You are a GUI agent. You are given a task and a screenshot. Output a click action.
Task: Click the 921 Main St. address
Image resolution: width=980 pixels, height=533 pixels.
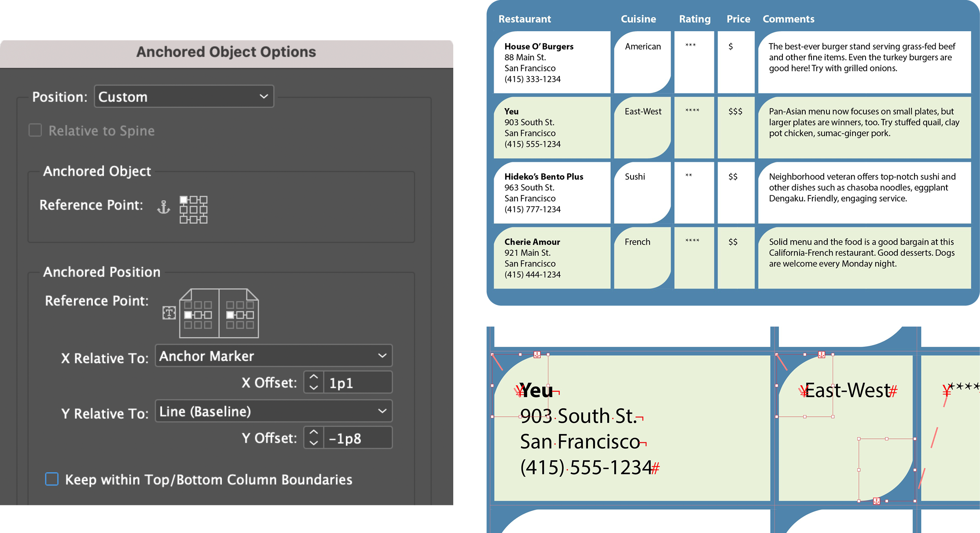click(528, 253)
